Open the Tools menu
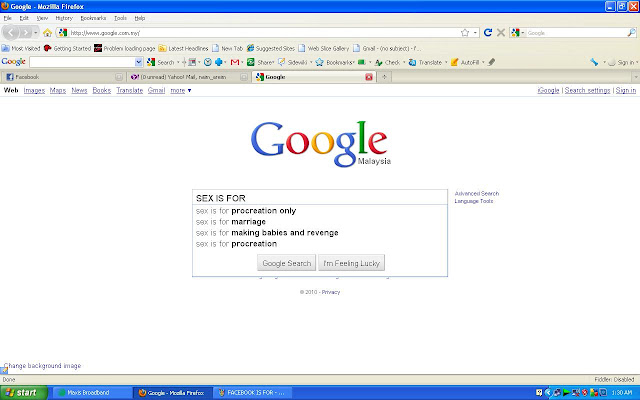Viewport: 640px width, 400px height. click(x=120, y=18)
